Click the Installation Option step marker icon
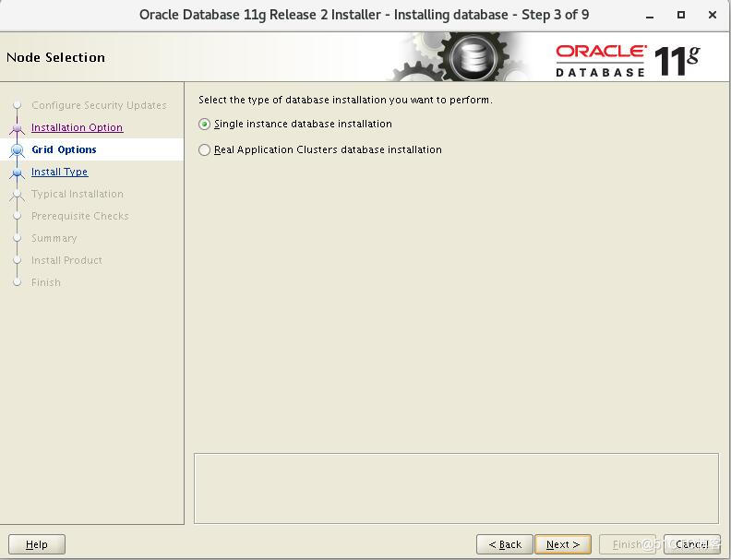Image resolution: width=731 pixels, height=560 pixels. point(18,127)
